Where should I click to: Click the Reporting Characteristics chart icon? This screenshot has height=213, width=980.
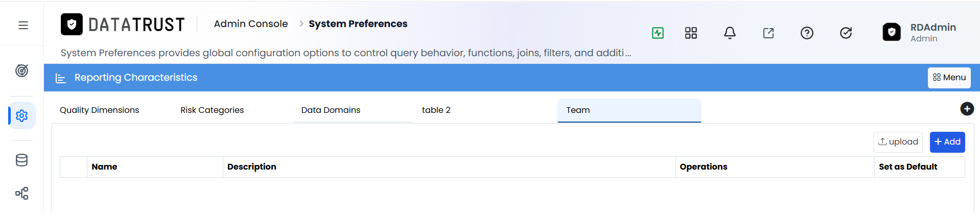pos(61,78)
